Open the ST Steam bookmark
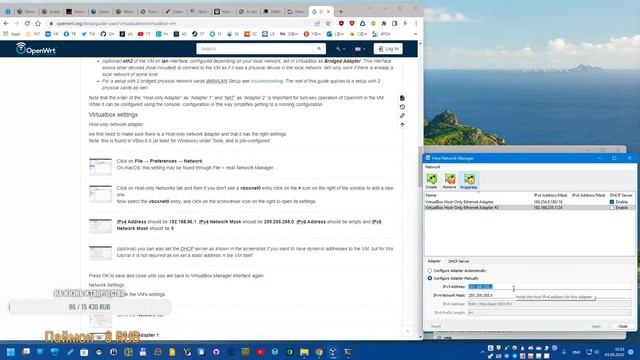The width and height of the screenshot is (640, 360). pos(198,34)
